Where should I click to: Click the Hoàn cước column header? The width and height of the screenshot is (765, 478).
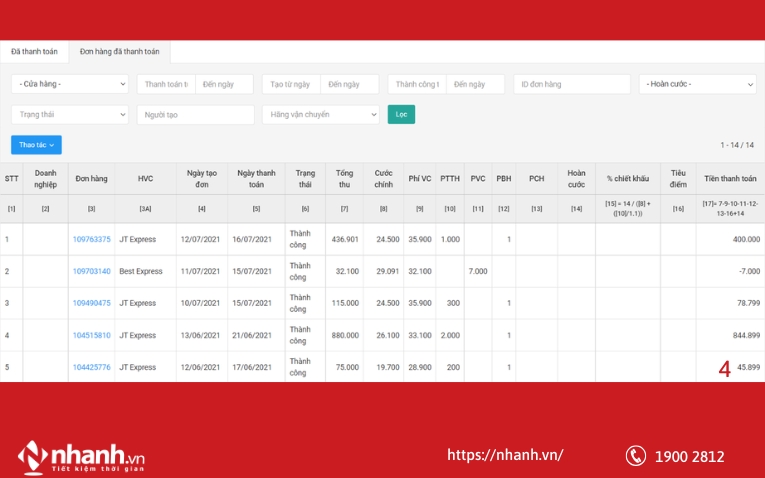tap(576, 179)
